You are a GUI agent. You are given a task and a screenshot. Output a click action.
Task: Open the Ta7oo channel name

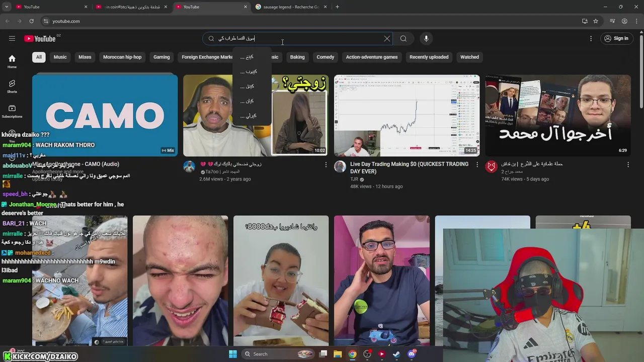point(211,172)
